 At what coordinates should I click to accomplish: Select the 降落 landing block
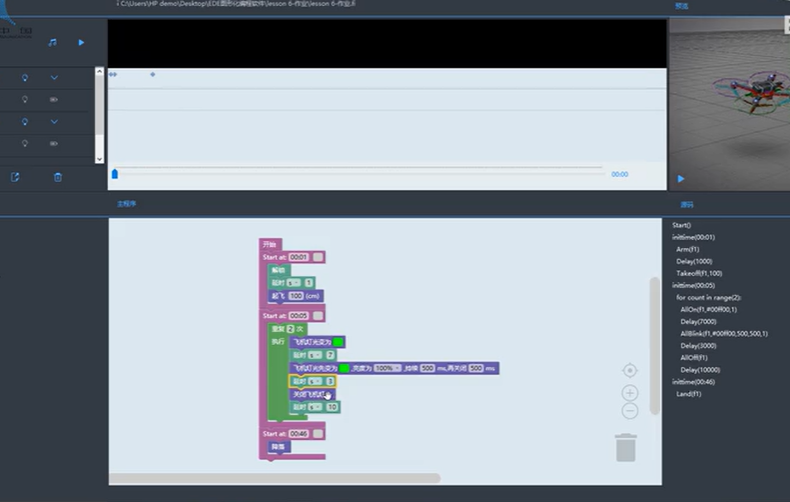click(279, 447)
